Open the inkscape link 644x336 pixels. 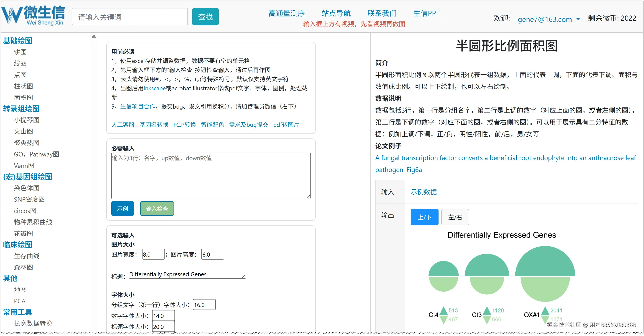pos(155,88)
